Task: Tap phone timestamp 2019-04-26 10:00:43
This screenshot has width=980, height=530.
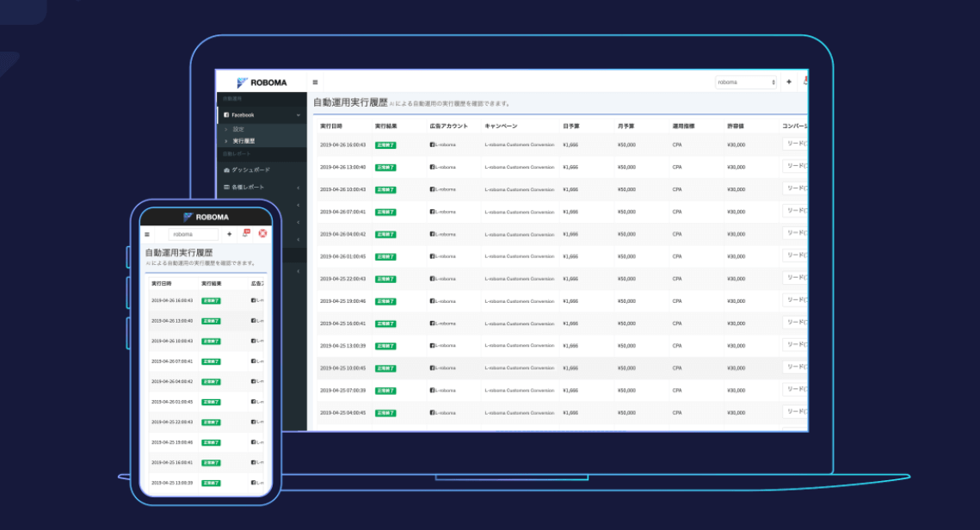Action: click(172, 342)
